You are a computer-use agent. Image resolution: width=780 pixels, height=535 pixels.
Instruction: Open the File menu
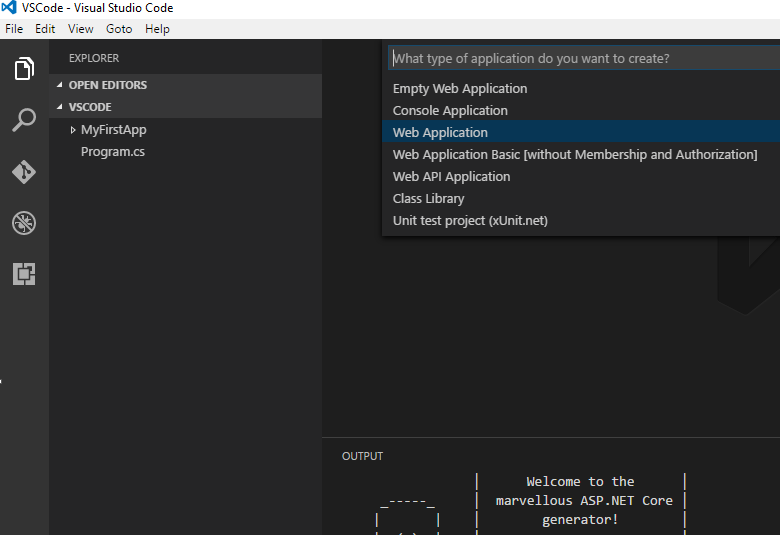click(14, 29)
